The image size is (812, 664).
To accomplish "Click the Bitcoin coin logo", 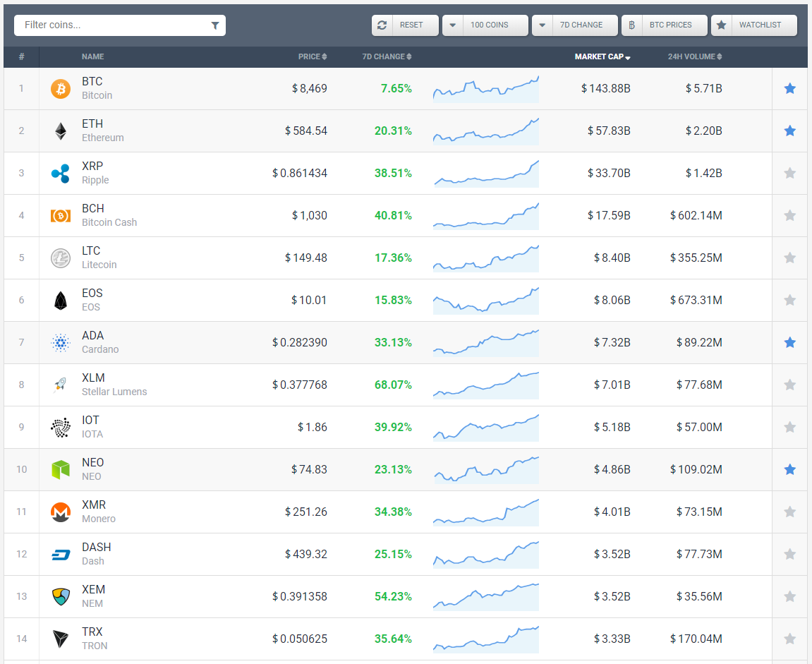I will coord(61,89).
